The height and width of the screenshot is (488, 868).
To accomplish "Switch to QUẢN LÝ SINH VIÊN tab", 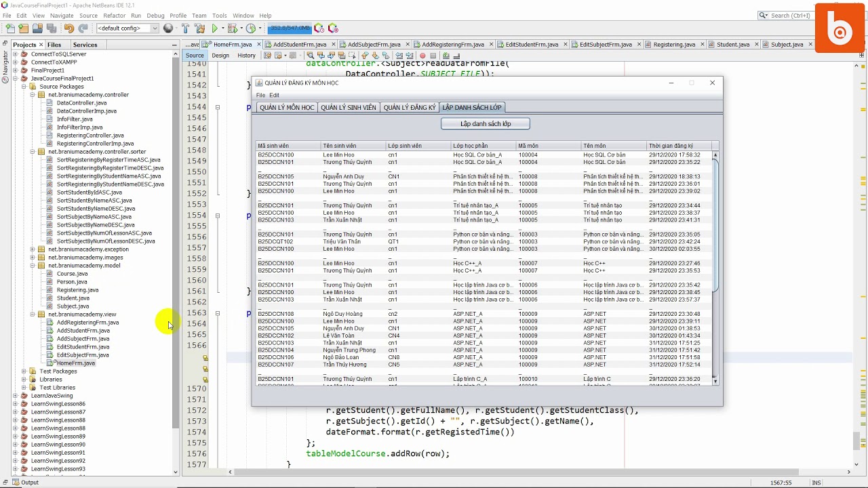I will tap(348, 108).
